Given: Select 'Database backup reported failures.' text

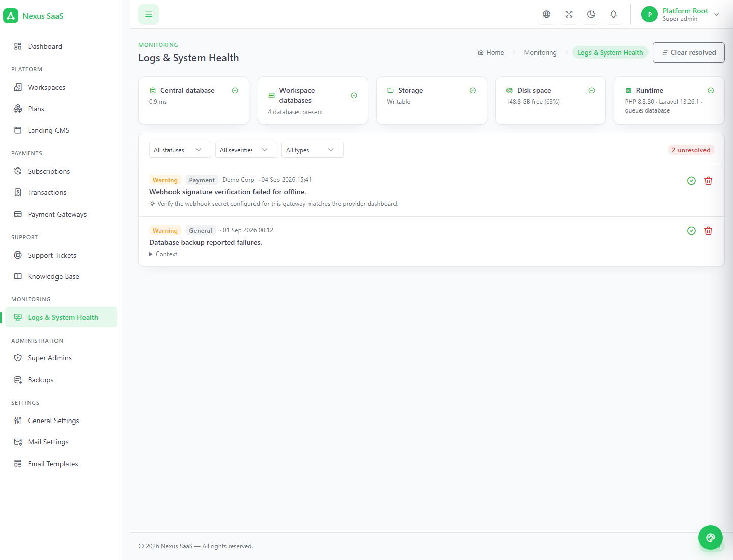Looking at the screenshot, I should coord(206,242).
